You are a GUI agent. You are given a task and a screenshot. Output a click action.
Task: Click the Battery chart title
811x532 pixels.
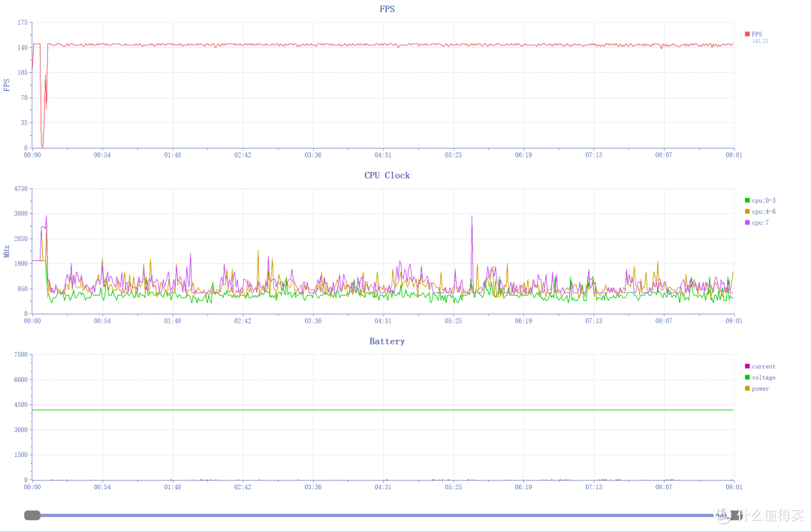[x=387, y=341]
